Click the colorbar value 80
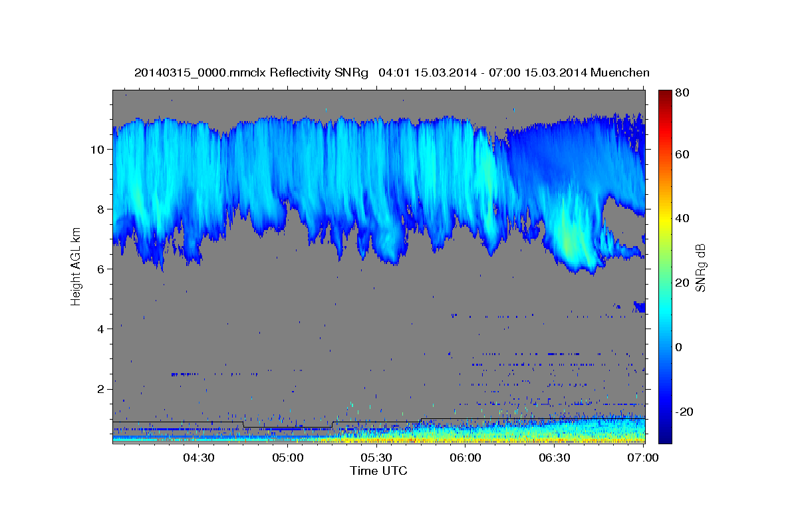 click(x=682, y=92)
